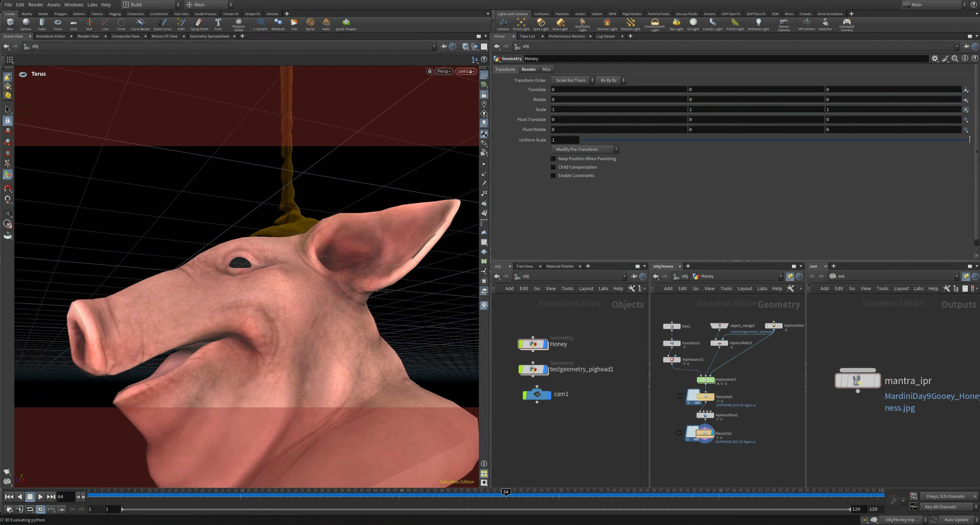The image size is (980, 525).
Task: Open the Scale Rot Trans dropdown
Action: pos(573,80)
